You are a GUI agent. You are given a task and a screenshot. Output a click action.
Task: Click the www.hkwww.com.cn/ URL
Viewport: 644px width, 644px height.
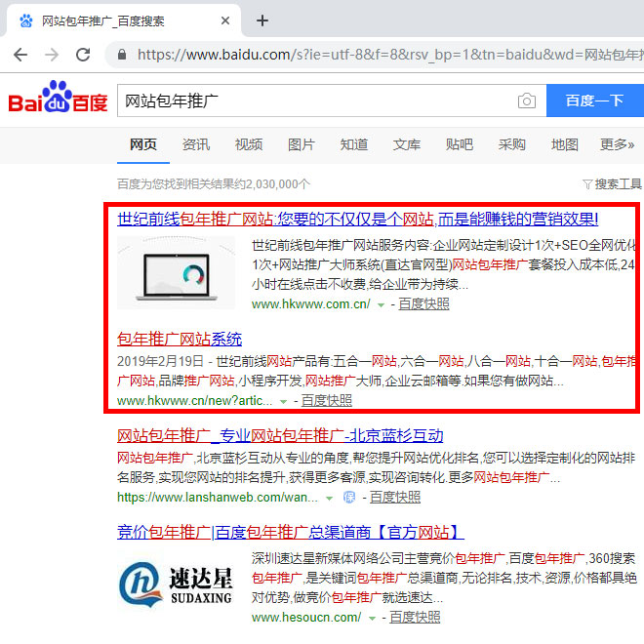[x=311, y=303]
